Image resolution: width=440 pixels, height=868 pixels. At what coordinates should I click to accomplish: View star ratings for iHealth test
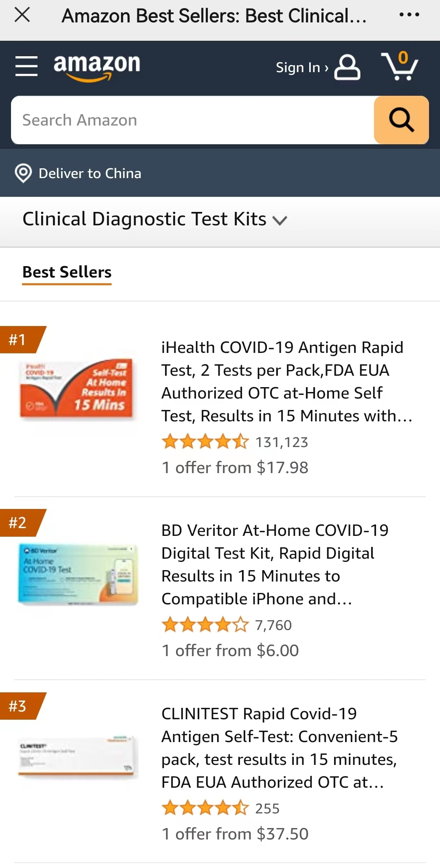pos(205,442)
